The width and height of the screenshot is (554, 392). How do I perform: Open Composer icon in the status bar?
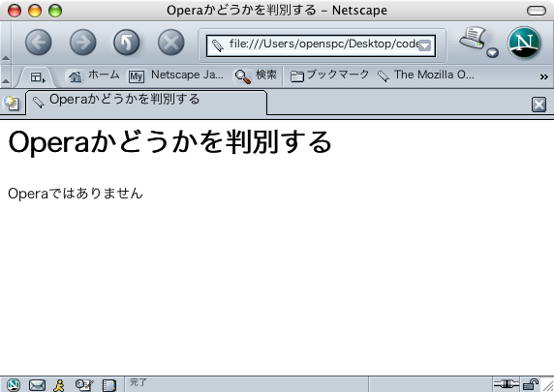[x=84, y=385]
